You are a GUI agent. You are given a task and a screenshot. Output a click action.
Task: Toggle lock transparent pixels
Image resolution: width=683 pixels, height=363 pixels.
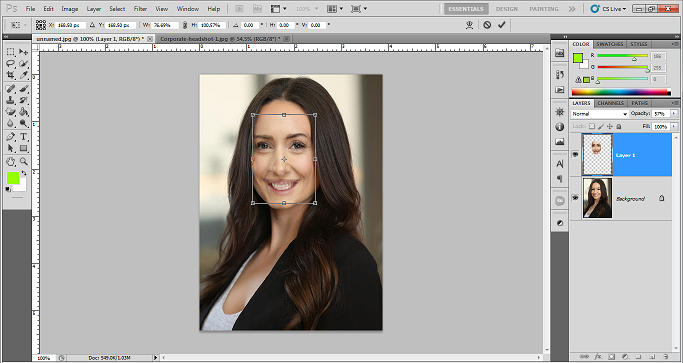pyautogui.click(x=592, y=126)
